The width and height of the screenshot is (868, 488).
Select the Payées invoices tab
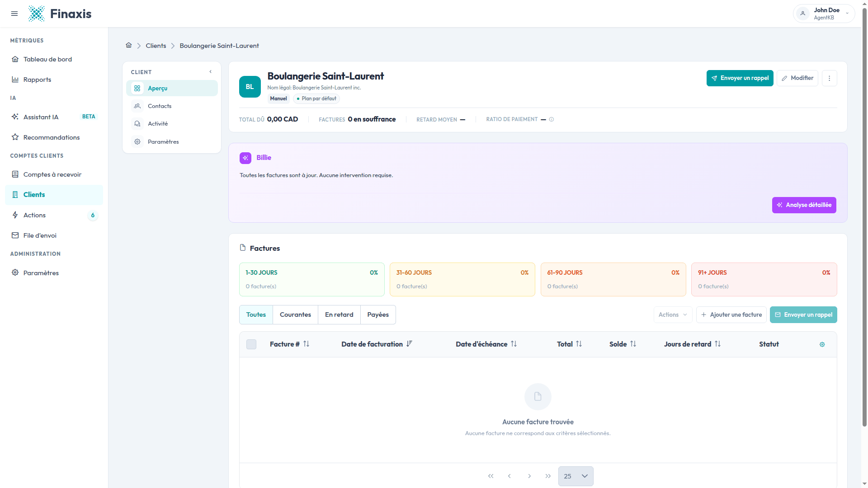[x=378, y=315]
